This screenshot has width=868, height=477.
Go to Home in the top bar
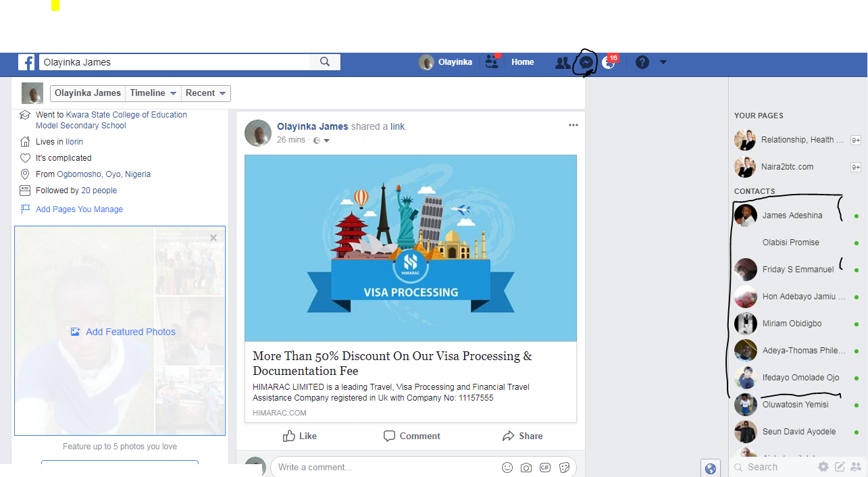523,62
